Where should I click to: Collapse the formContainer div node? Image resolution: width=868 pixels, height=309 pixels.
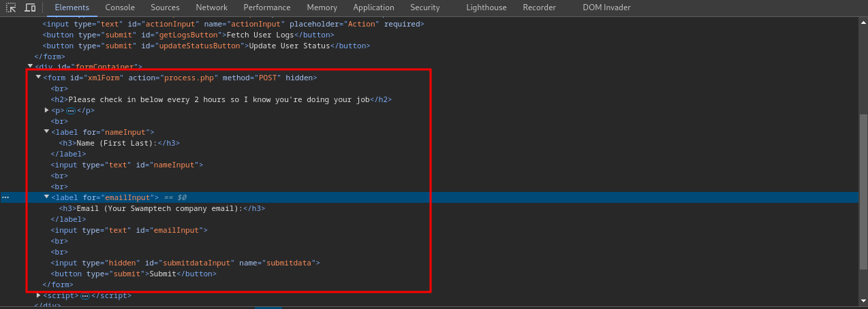click(x=31, y=67)
